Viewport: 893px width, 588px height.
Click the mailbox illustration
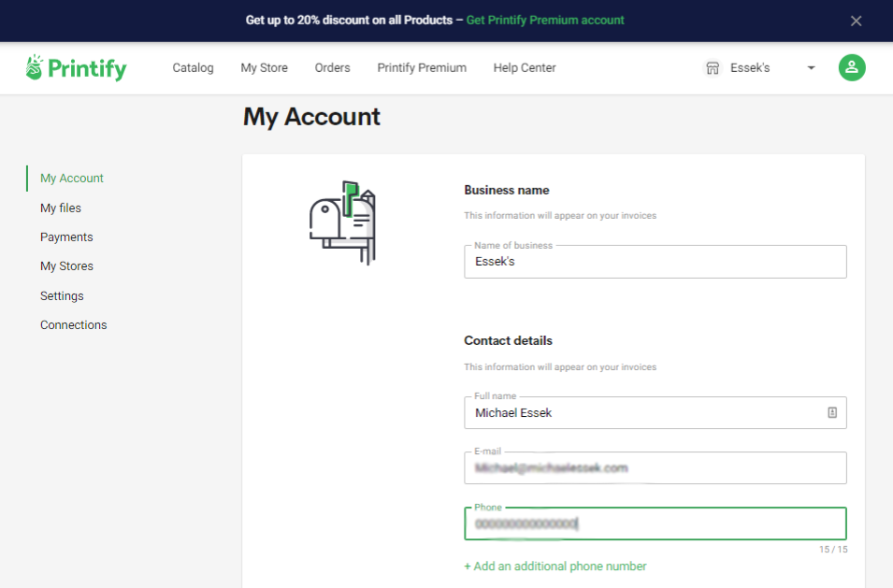343,222
